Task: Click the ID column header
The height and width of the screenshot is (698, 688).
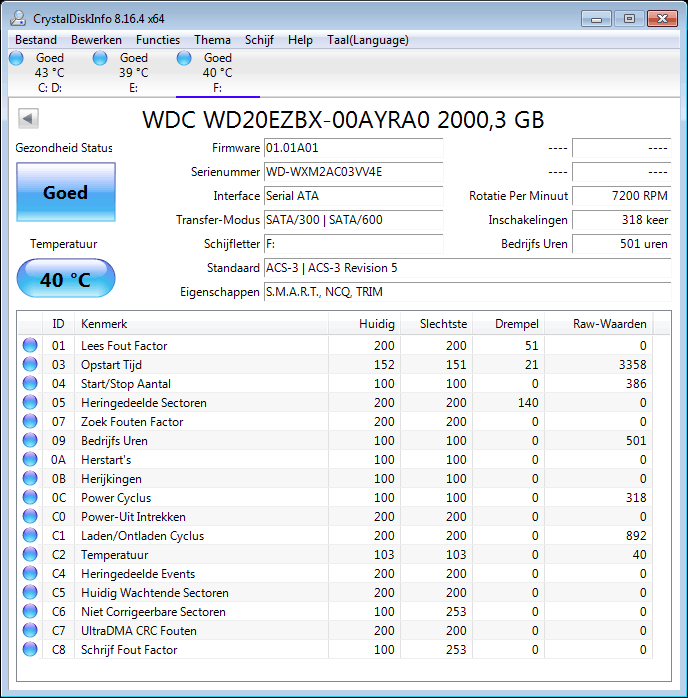Action: pos(58,324)
